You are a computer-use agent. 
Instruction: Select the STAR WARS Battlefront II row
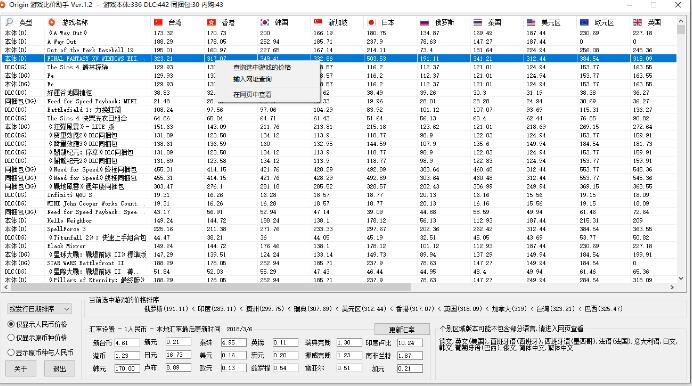339,263
